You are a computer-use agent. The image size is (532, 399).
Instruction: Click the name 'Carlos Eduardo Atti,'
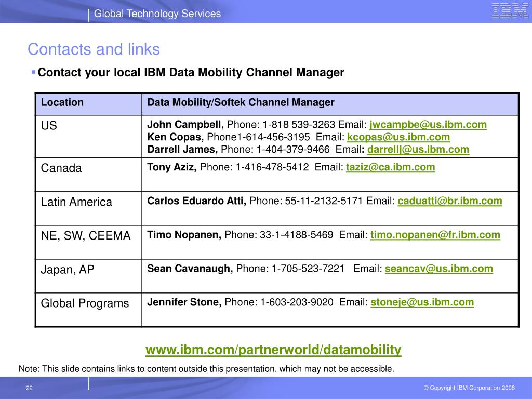pos(196,201)
